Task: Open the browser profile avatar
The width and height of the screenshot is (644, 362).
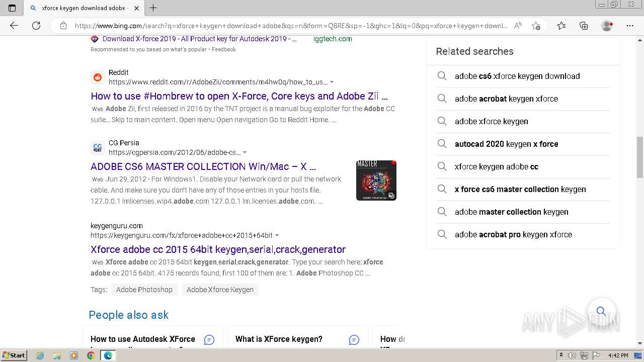Action: tap(607, 26)
